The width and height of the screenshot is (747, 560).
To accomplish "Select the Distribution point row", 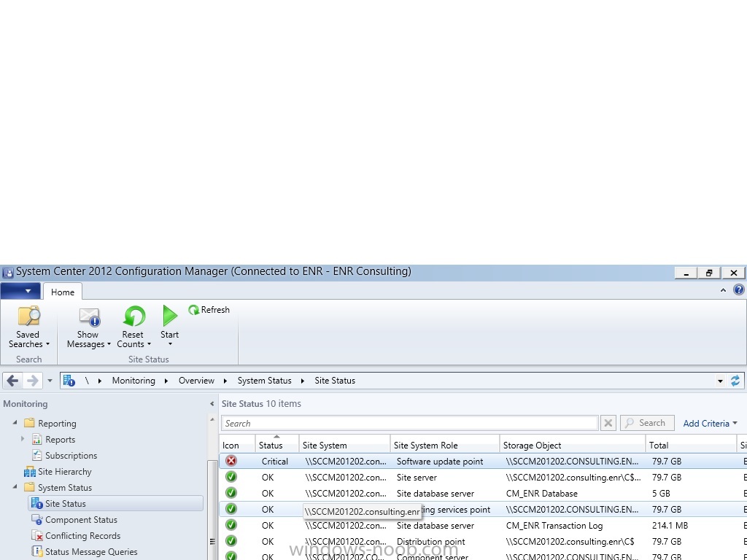I will click(483, 542).
